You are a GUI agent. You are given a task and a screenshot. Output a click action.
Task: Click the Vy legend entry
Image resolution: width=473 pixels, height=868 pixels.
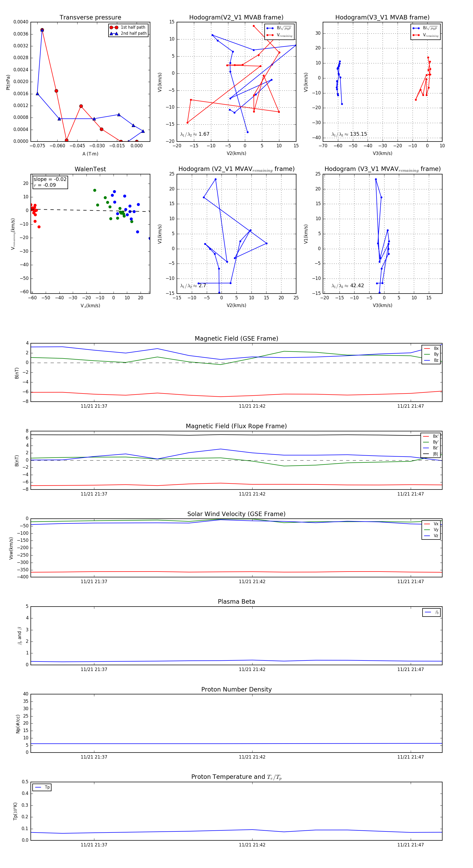click(431, 530)
